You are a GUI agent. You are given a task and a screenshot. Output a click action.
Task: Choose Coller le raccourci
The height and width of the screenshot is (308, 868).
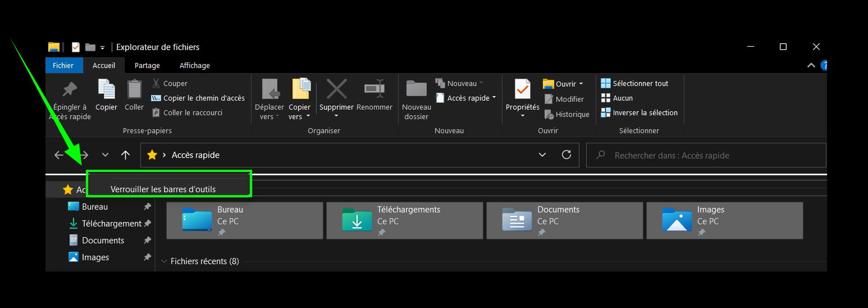(x=187, y=112)
